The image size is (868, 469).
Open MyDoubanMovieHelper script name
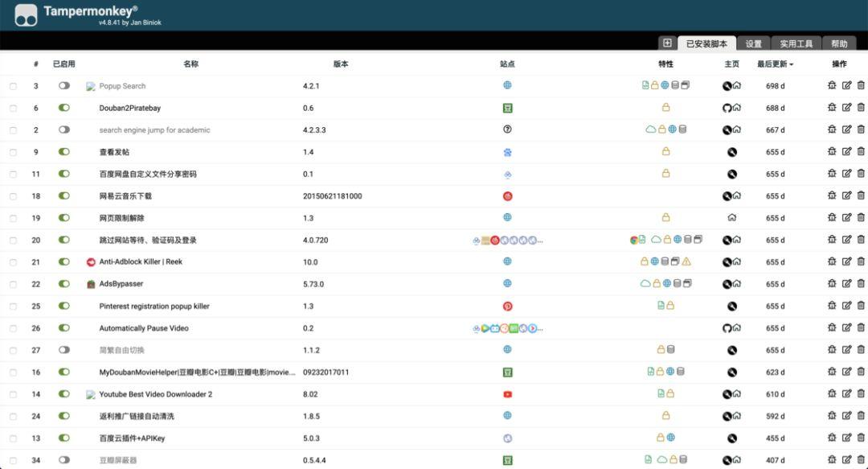click(197, 372)
